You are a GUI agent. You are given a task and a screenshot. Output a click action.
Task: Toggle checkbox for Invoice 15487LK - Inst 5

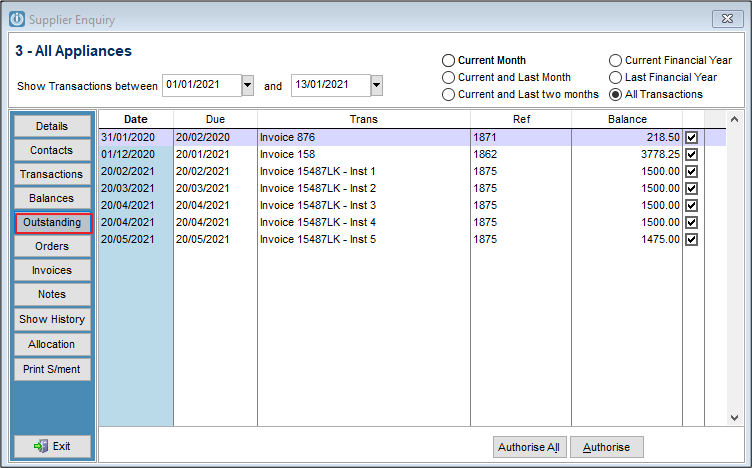tap(691, 239)
